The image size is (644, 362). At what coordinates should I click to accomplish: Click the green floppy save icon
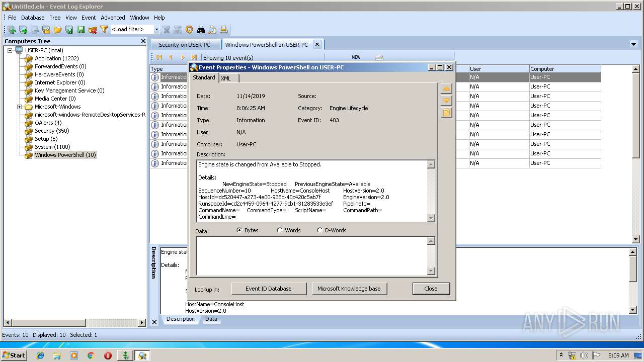[80, 30]
